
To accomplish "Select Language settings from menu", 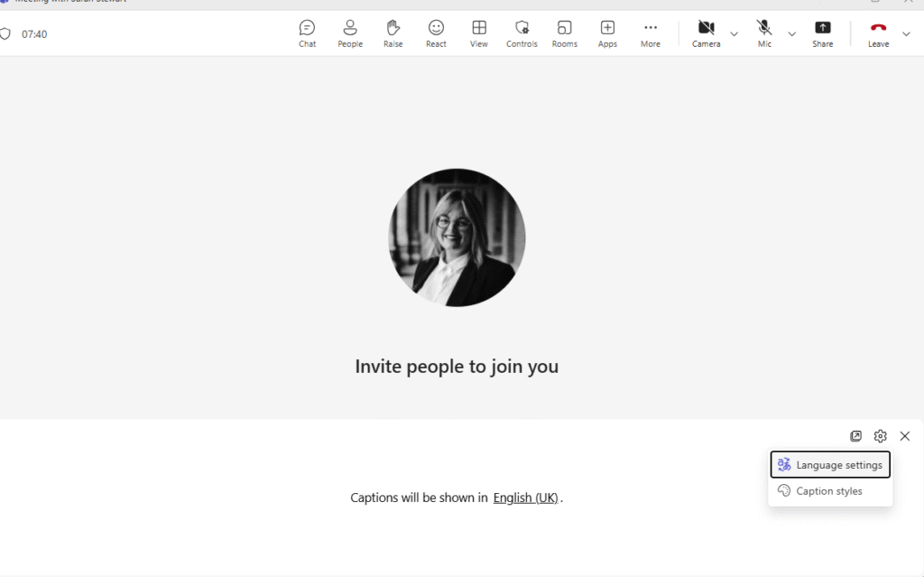I will (x=830, y=465).
